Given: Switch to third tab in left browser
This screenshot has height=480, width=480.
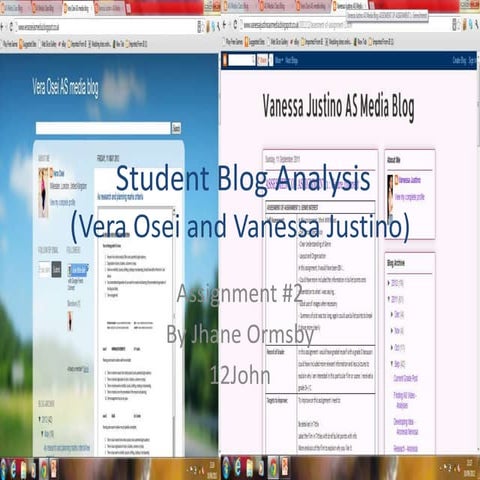Looking at the screenshot, I should pyautogui.click(x=77, y=8).
